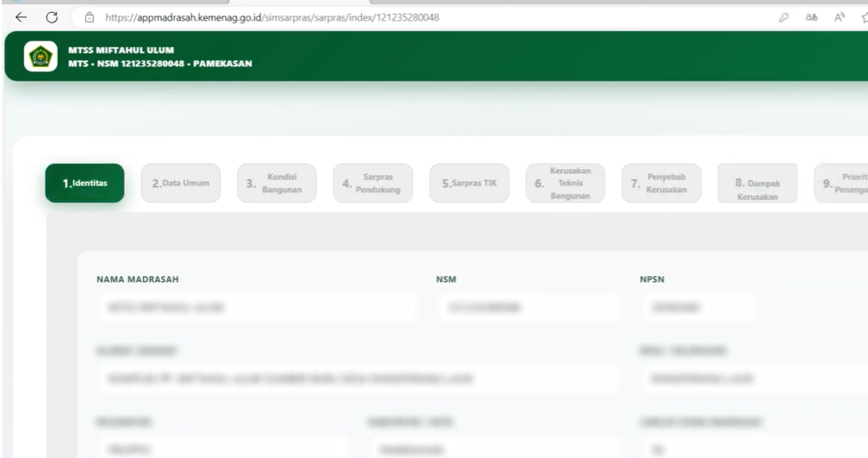The image size is (868, 458).
Task: Open the 4. Sarpras Pendukung tab
Action: pyautogui.click(x=373, y=183)
